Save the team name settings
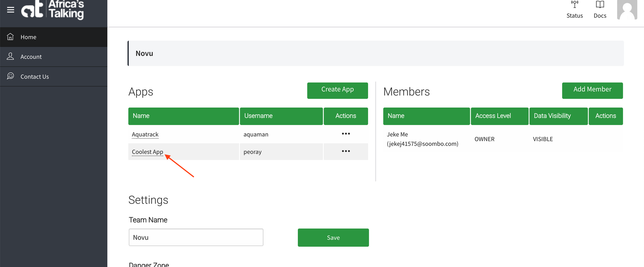This screenshot has width=644, height=267. pyautogui.click(x=333, y=238)
